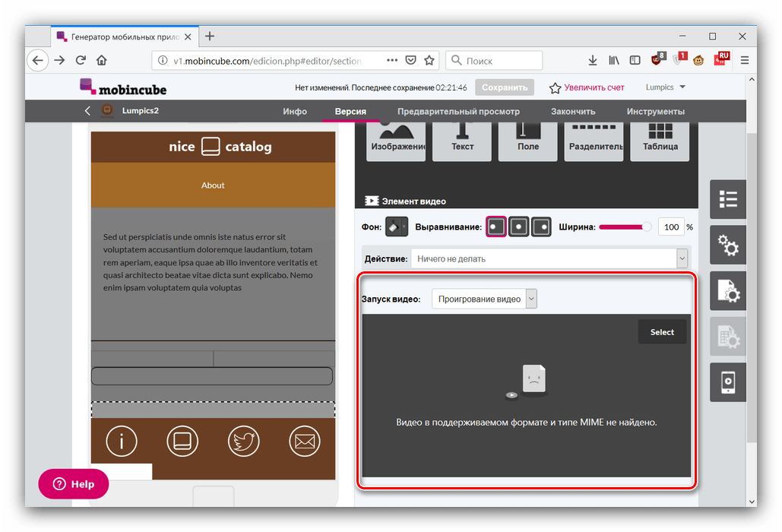Click the mail envelope icon in footer
Screen dimensions: 782x532
tap(304, 442)
